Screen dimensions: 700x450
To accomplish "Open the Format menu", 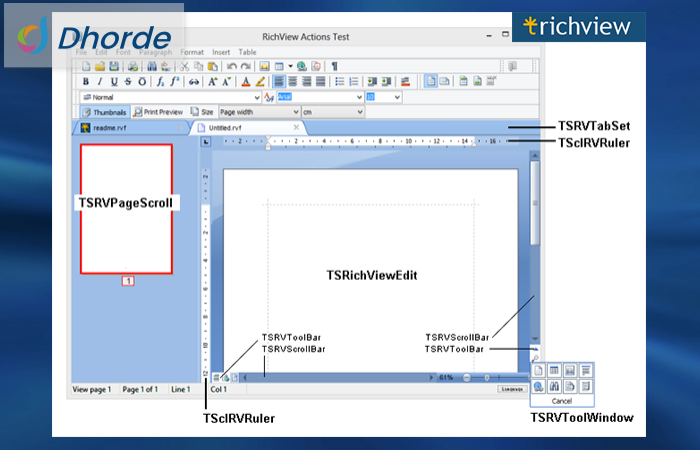I will click(x=192, y=52).
